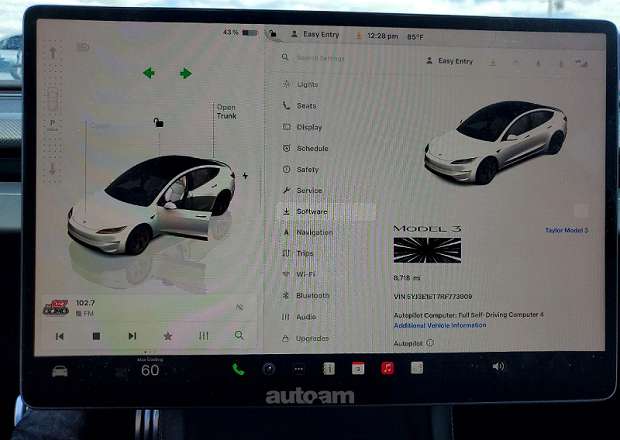The width and height of the screenshot is (620, 440).
Task: Open Easy Entry profile in top status bar
Action: [x=315, y=35]
